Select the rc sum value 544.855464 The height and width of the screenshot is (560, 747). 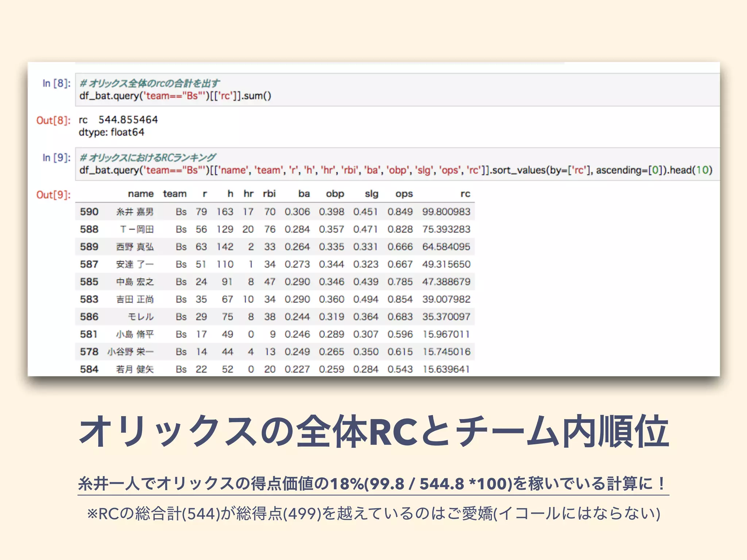[128, 120]
